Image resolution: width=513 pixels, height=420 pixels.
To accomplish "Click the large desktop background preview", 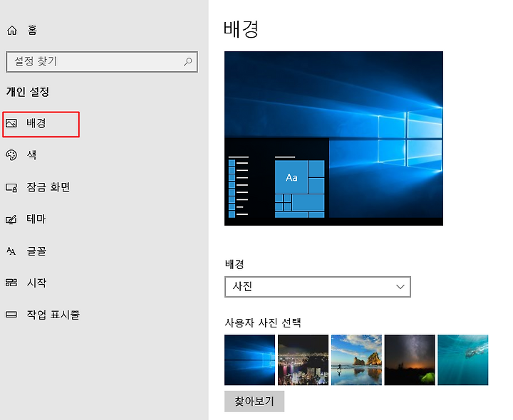I will coord(333,138).
